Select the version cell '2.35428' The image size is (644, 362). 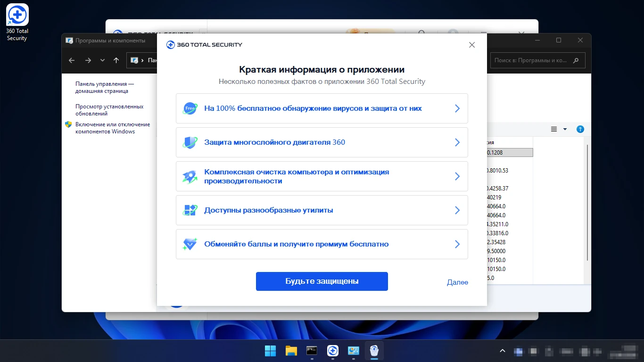[497, 242]
